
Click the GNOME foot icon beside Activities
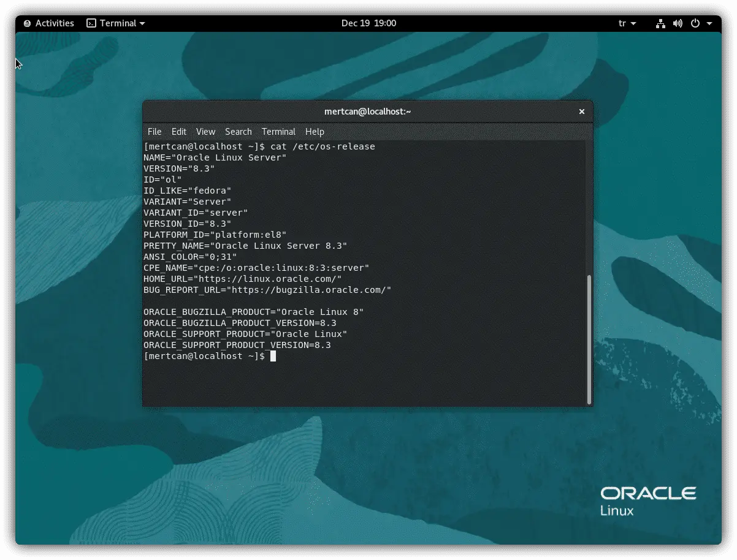point(27,23)
